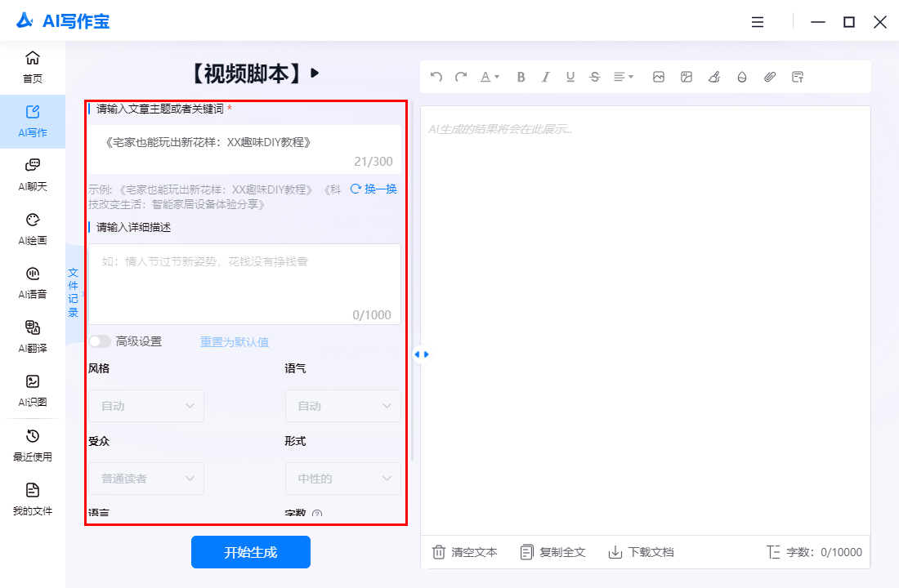Click the undo icon in editor toolbar

(436, 77)
